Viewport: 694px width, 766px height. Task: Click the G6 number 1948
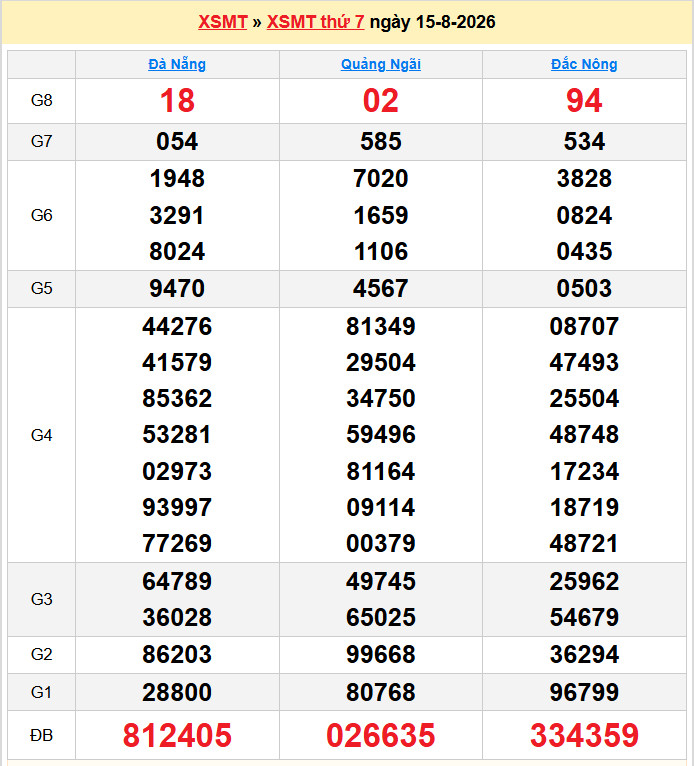click(177, 178)
